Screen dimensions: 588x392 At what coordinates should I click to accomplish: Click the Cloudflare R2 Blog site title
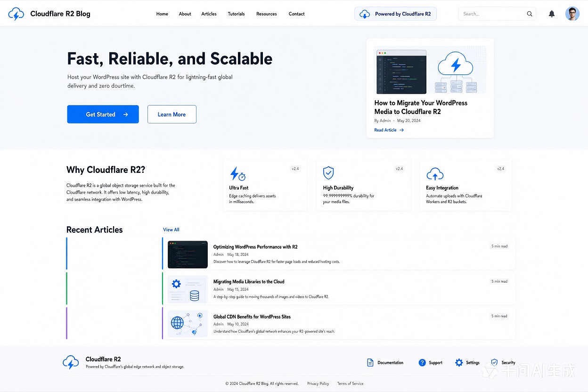coord(60,14)
